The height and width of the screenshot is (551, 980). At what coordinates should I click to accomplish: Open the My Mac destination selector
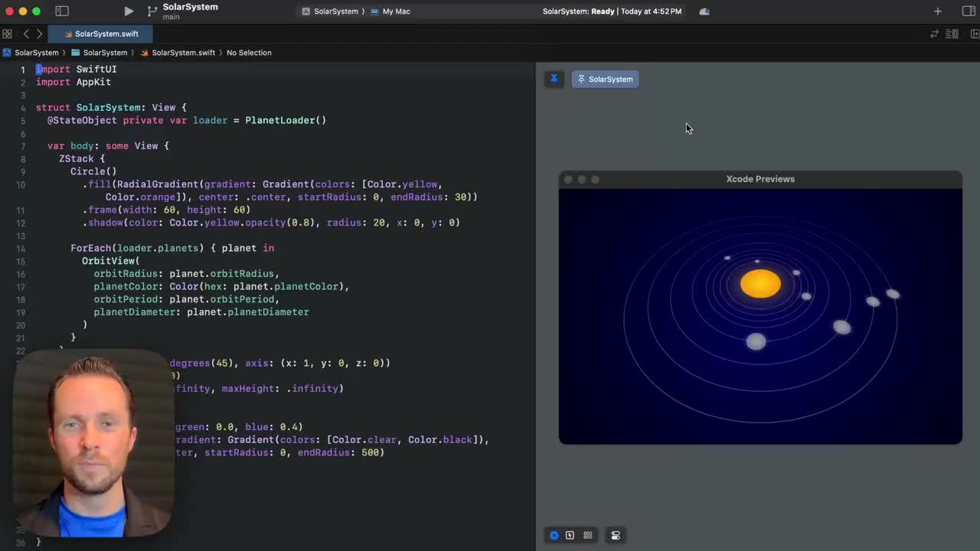(396, 11)
